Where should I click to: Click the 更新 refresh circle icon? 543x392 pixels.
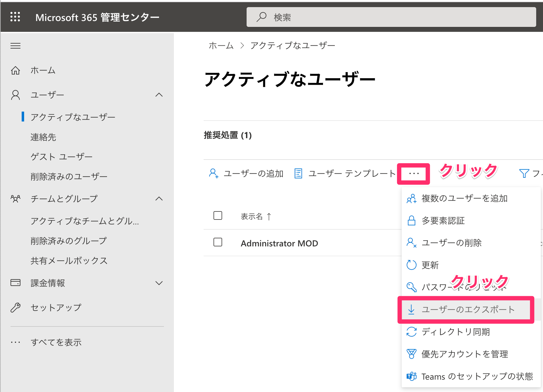coord(412,265)
